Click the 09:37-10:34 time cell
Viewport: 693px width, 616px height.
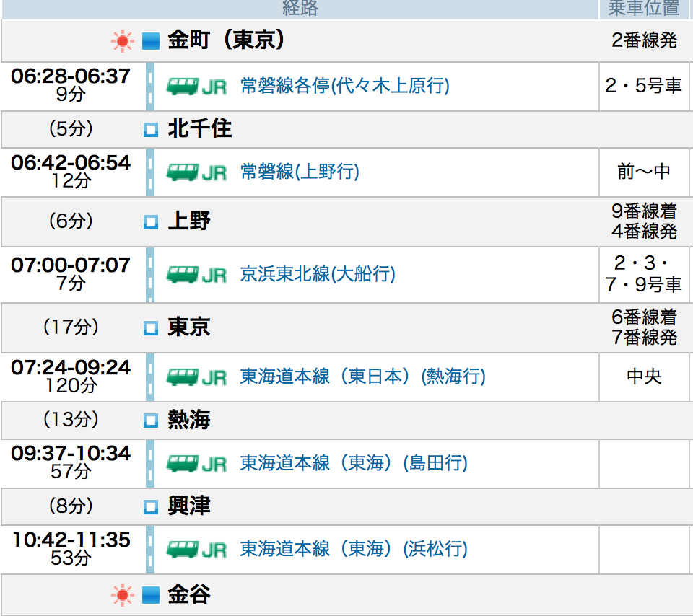point(71,454)
